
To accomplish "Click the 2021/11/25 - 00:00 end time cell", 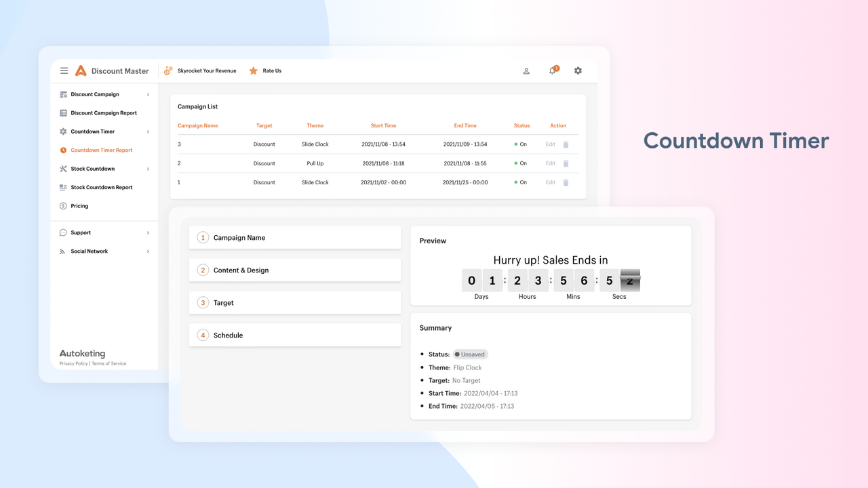I will pyautogui.click(x=465, y=182).
